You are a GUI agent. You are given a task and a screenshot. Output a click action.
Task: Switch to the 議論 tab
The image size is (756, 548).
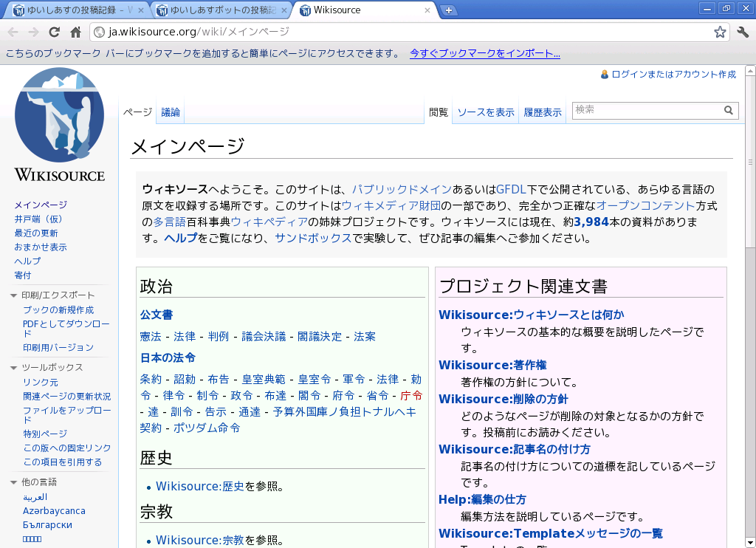[x=171, y=112]
